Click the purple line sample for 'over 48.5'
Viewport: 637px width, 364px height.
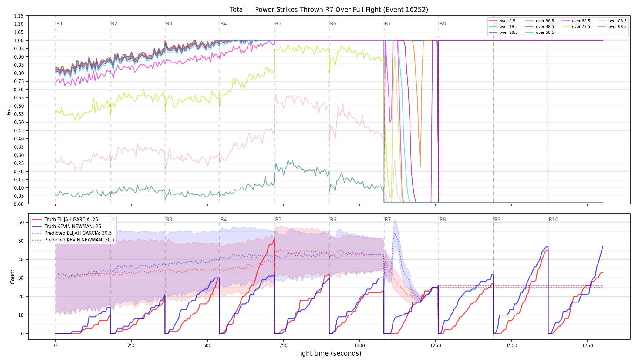[x=529, y=27]
